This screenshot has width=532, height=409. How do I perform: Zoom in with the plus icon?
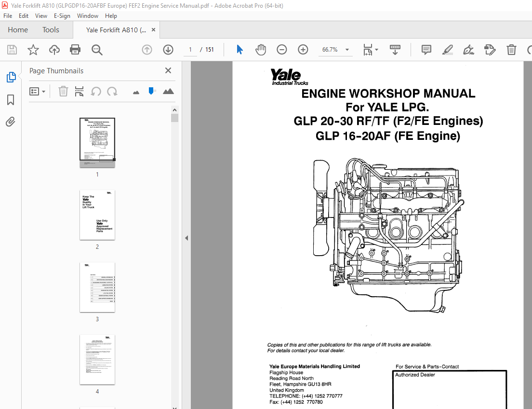[303, 50]
